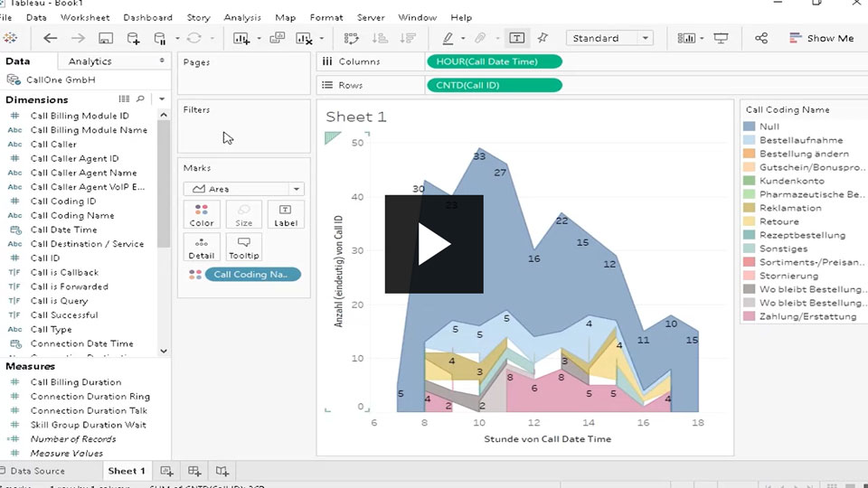Click the New Story tab icon

[x=222, y=471]
